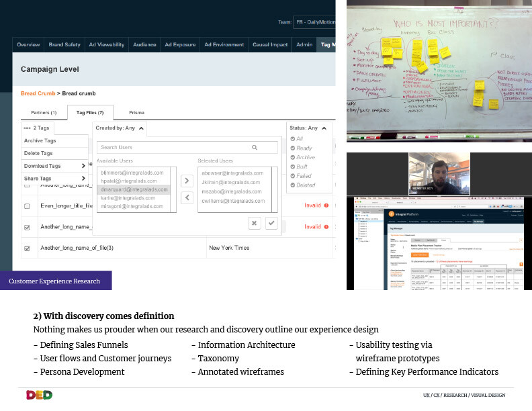The width and height of the screenshot is (532, 411).
Task: Click the red Invalid warning icon in the Even_longer_title_file row
Action: pyautogui.click(x=326, y=205)
